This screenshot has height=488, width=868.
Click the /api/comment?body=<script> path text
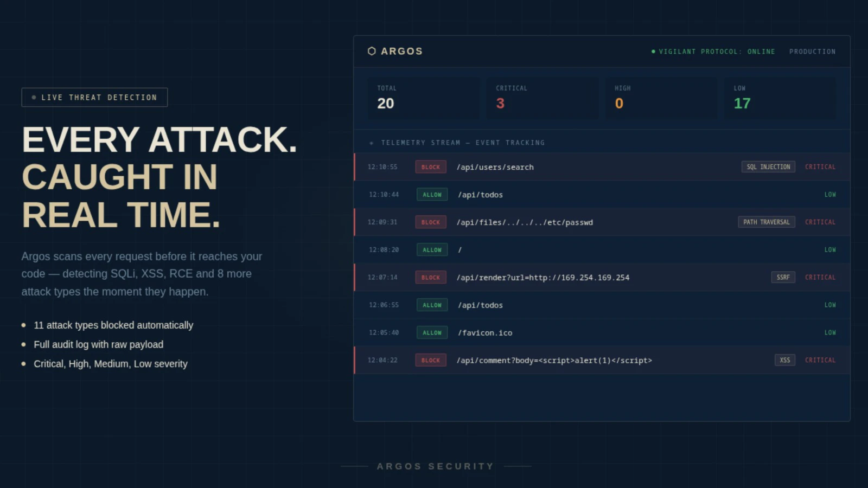coord(554,361)
